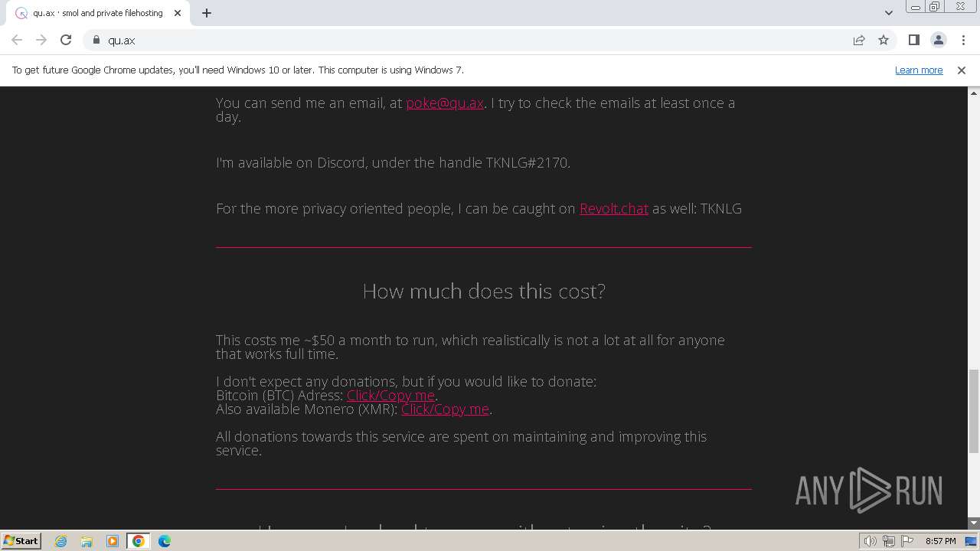Viewport: 980px width, 551px height.
Task: Click the page vertical scrollbar thumb
Action: pyautogui.click(x=974, y=410)
